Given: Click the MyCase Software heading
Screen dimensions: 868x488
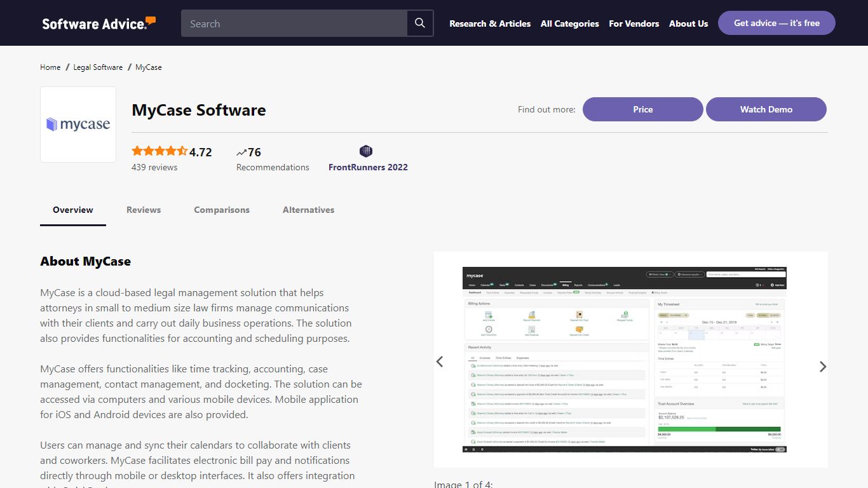Looking at the screenshot, I should 199,110.
